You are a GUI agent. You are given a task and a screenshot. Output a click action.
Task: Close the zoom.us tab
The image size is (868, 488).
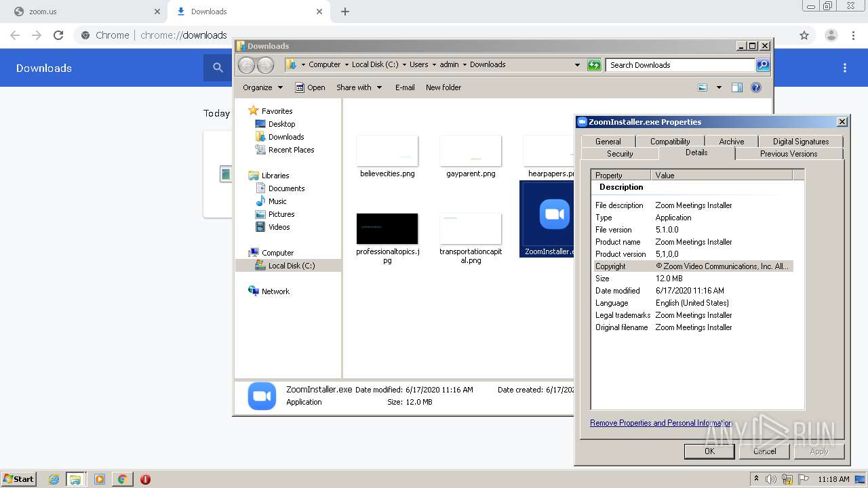[157, 12]
